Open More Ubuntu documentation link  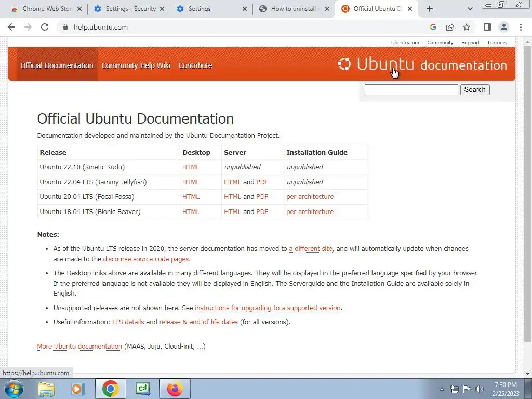[x=79, y=347]
